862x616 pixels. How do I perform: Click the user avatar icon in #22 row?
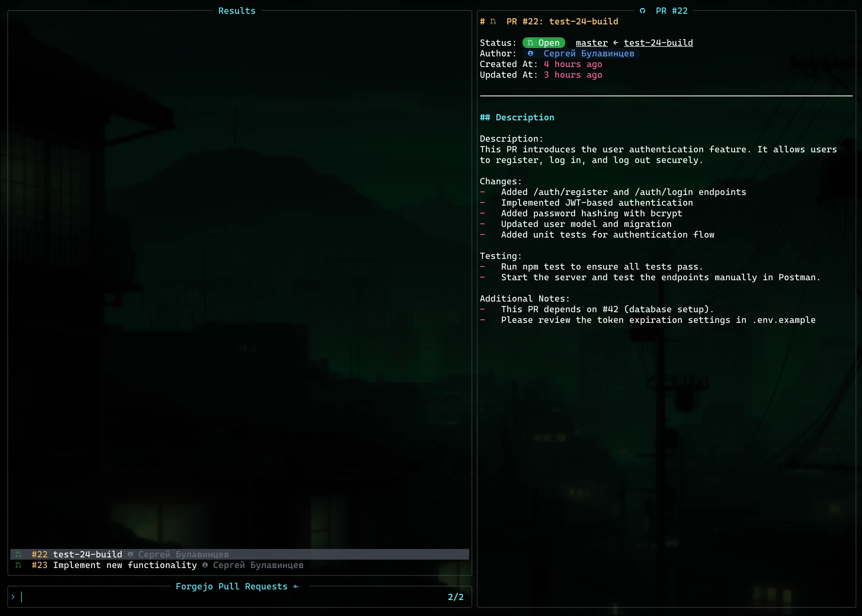tap(130, 554)
